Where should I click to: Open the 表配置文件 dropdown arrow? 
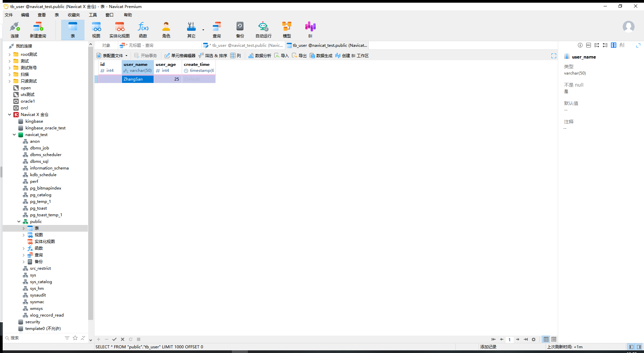point(126,56)
